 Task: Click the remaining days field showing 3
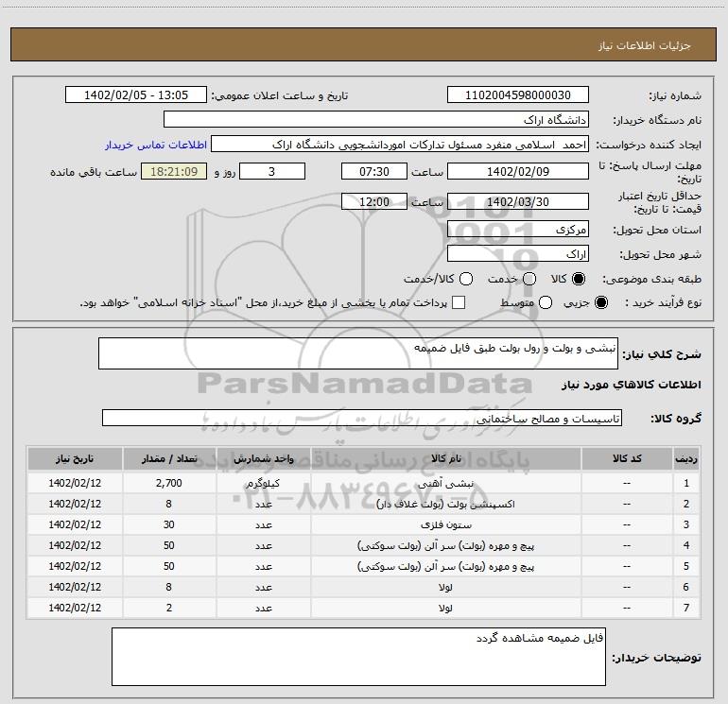coord(272,171)
